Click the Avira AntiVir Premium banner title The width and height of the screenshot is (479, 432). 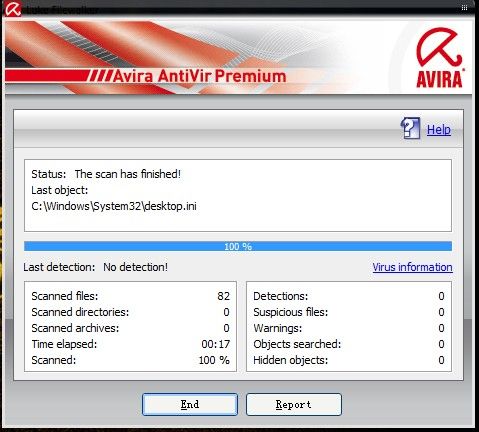[x=199, y=76]
